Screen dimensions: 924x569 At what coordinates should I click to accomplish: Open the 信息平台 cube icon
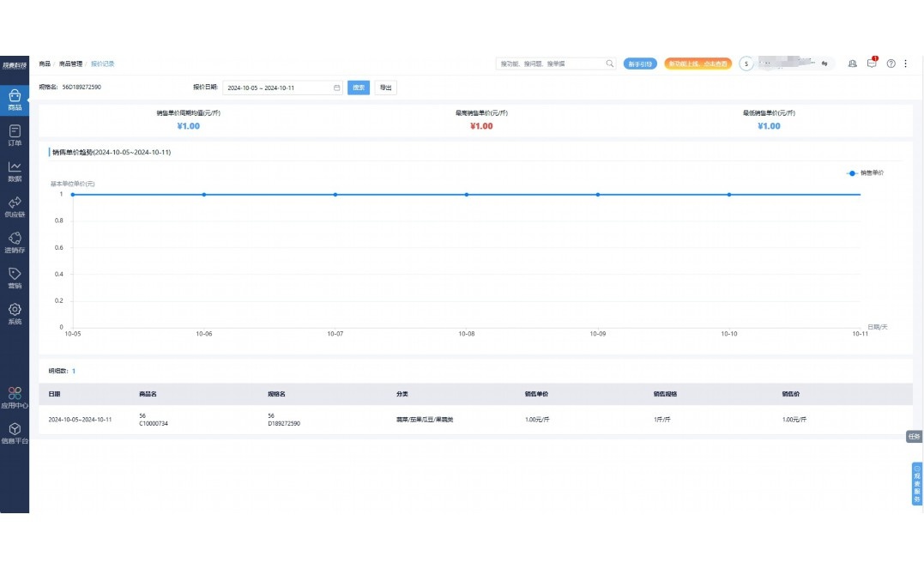[x=15, y=432]
